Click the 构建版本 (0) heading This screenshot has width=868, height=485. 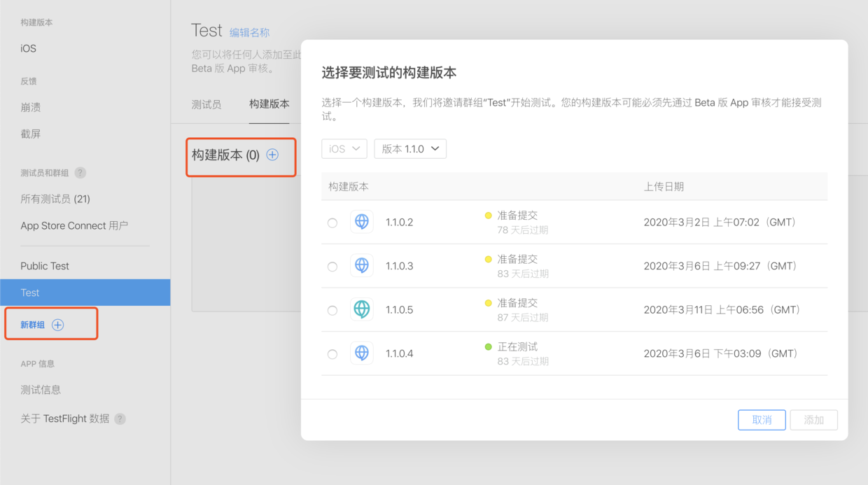(225, 155)
